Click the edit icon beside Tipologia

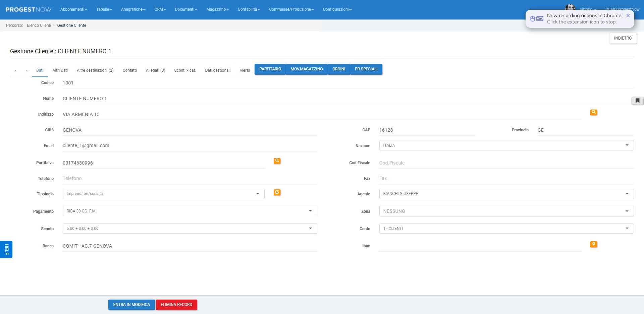277,192
